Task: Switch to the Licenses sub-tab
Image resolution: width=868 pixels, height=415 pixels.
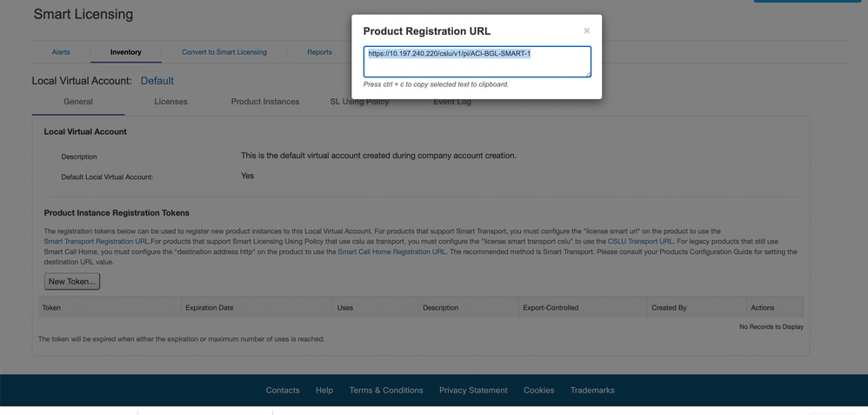Action: (x=170, y=102)
